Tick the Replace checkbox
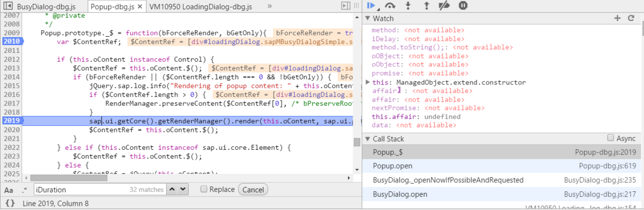Viewport: 644px width, 210px height. click(x=204, y=189)
